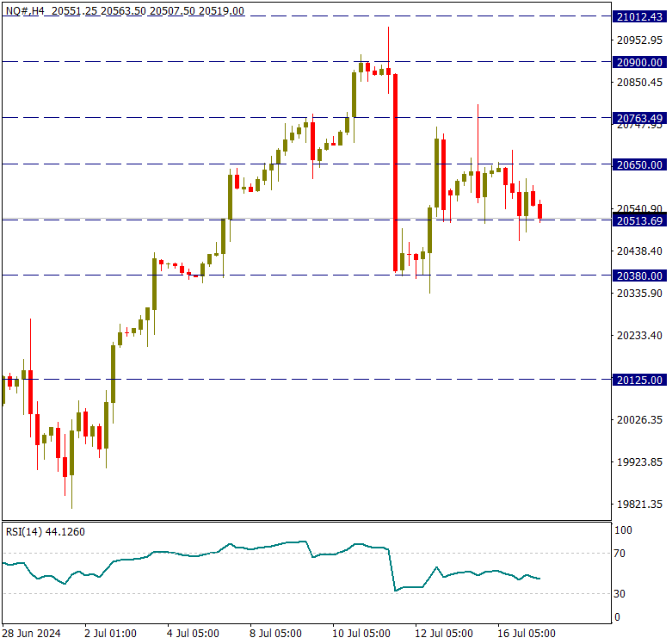Image resolution: width=672 pixels, height=644 pixels.
Task: Select the 20380.00 level label
Action: 639,276
